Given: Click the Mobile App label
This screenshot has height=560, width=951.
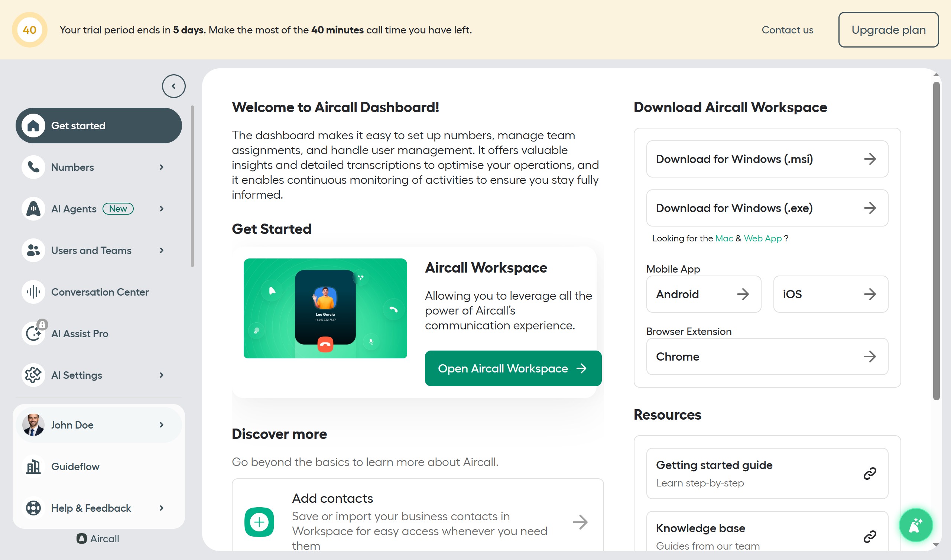Looking at the screenshot, I should [x=673, y=269].
